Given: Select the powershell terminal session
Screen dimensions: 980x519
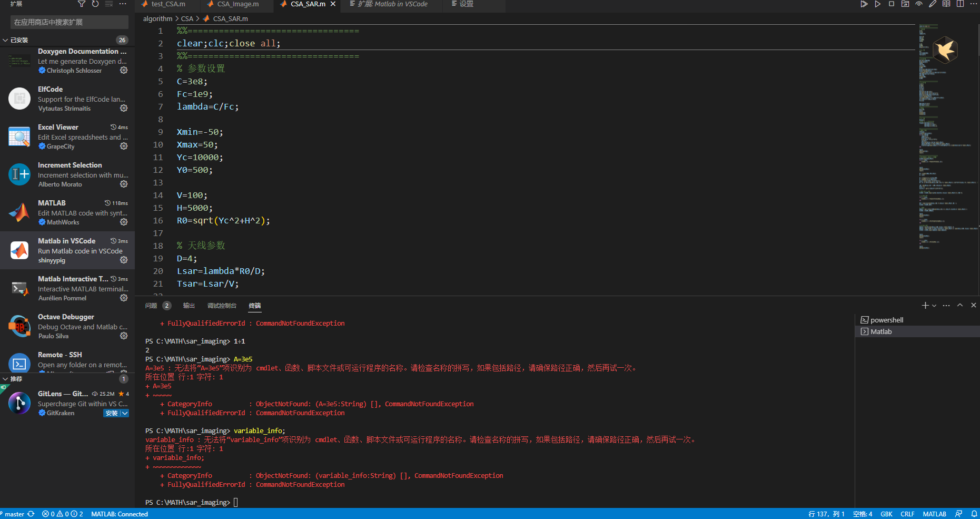Looking at the screenshot, I should pos(887,319).
